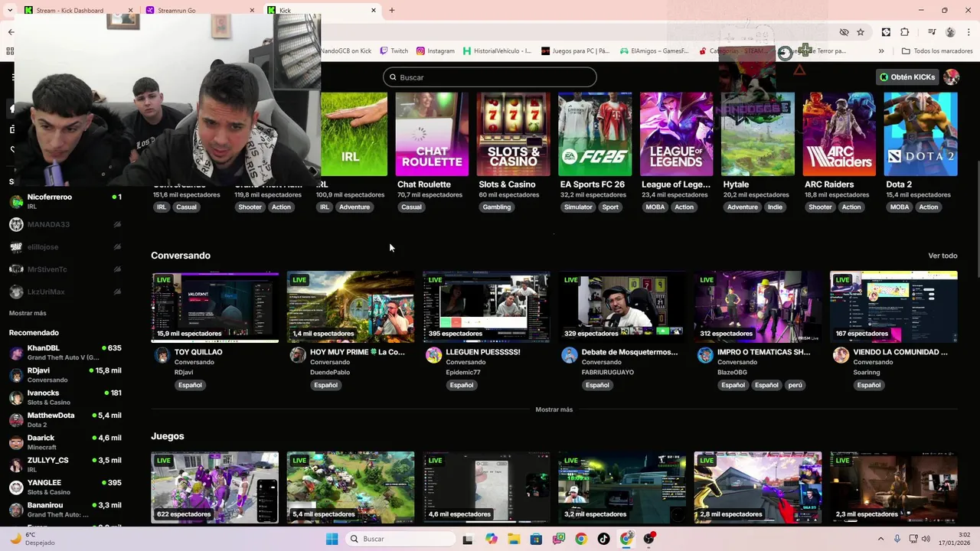
Task: Click Ver todo in the Conversando section
Action: [942, 256]
